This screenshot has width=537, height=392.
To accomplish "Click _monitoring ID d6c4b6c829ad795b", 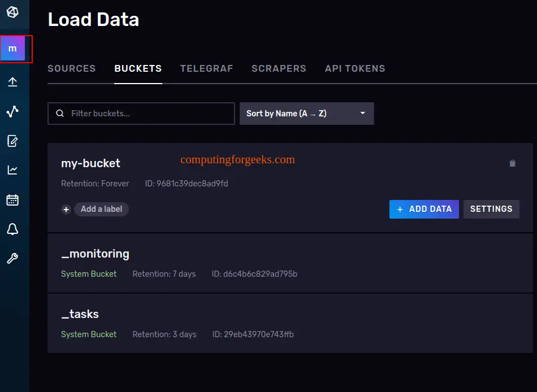I will click(x=254, y=274).
